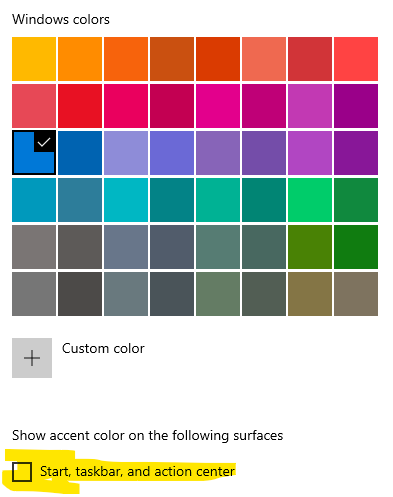Select the deep purple swatch ending second row
The height and width of the screenshot is (497, 393).
(356, 106)
